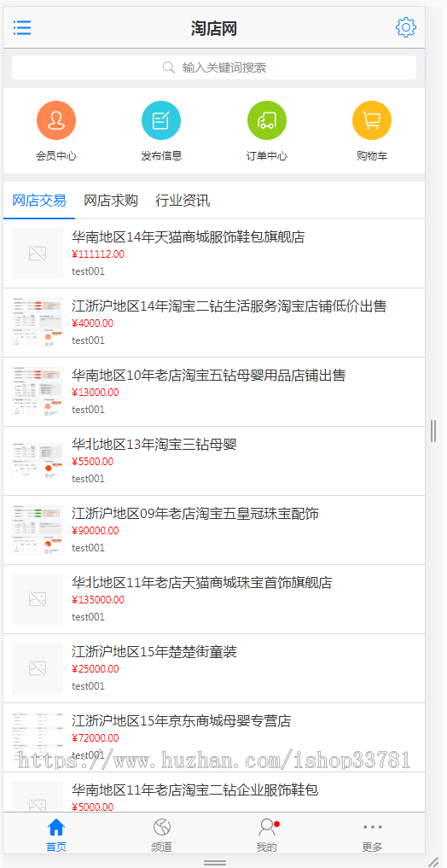Image resolution: width=447 pixels, height=868 pixels.
Task: Click the 购物车 label text
Action: click(x=372, y=156)
